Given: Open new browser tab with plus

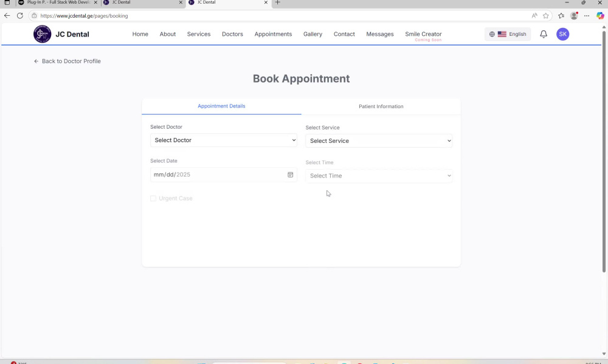Looking at the screenshot, I should pyautogui.click(x=278, y=2).
